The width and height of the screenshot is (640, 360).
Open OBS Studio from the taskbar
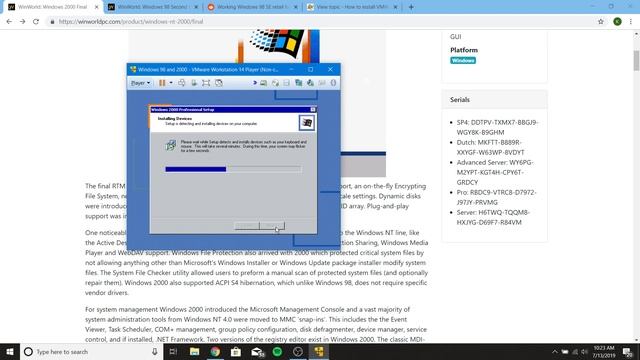298,351
